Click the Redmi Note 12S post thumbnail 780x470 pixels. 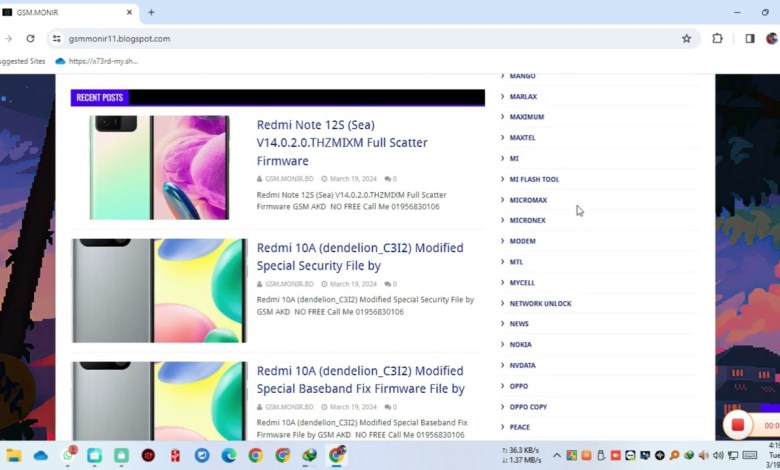[x=159, y=167]
